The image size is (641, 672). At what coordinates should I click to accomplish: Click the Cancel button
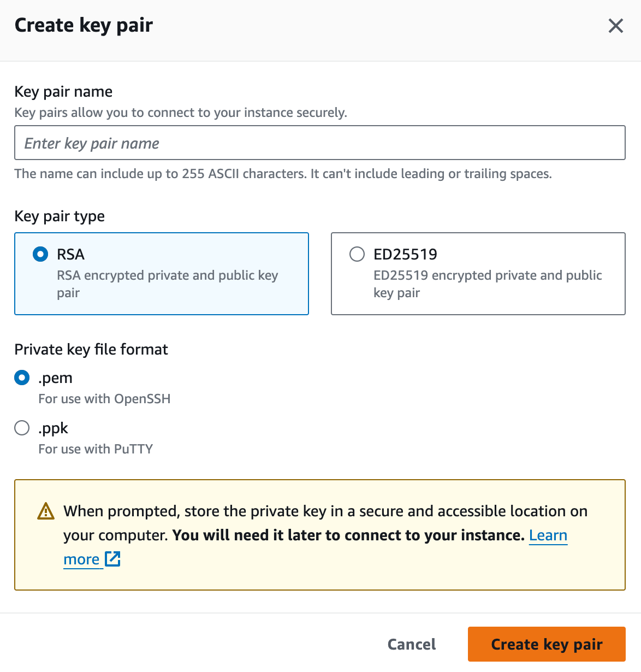pyautogui.click(x=411, y=644)
